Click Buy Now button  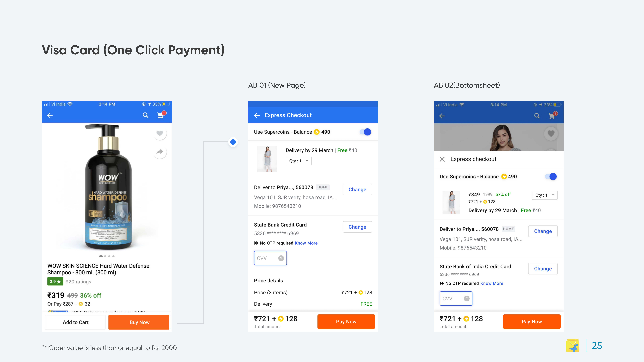point(139,322)
